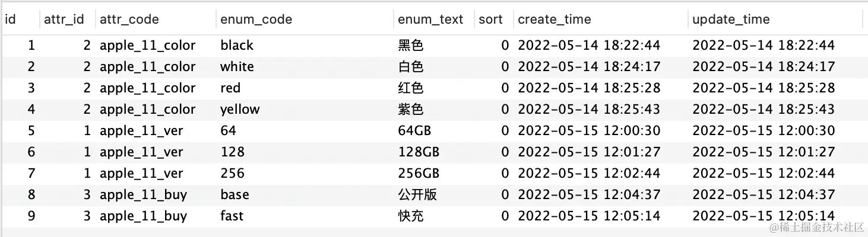Select the white enum_code cell
Viewport: 868px width, 237px height.
pyautogui.click(x=237, y=67)
